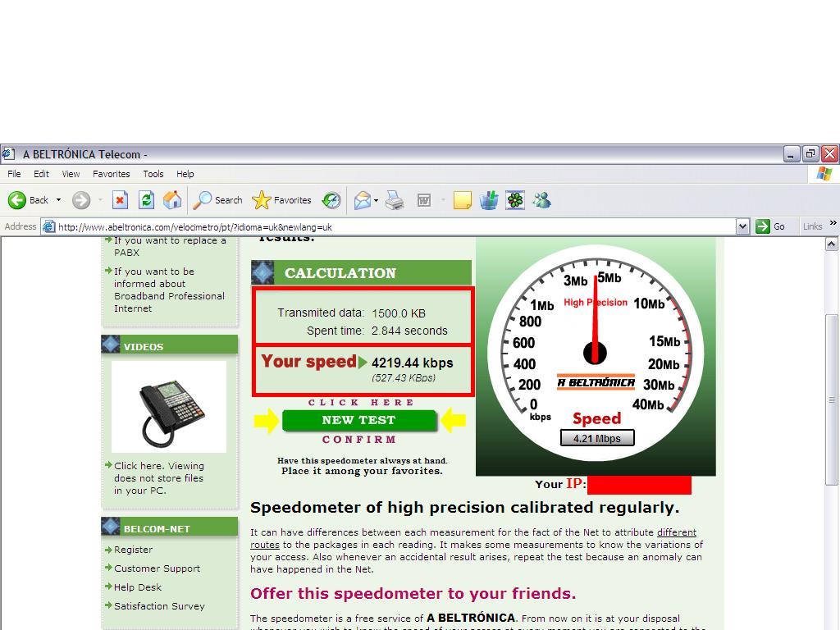Click the speedometer gauge needle hub
840x630 pixels.
click(x=595, y=353)
